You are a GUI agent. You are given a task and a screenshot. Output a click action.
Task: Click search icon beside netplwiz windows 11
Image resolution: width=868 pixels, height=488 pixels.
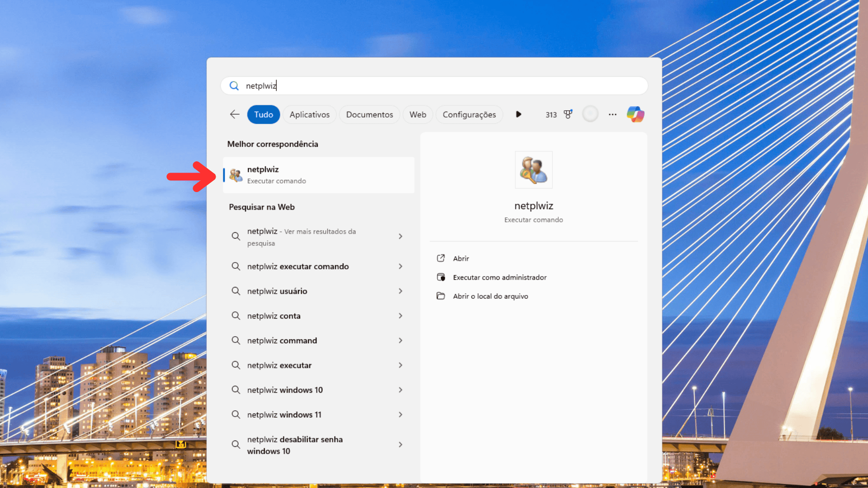[x=236, y=414]
